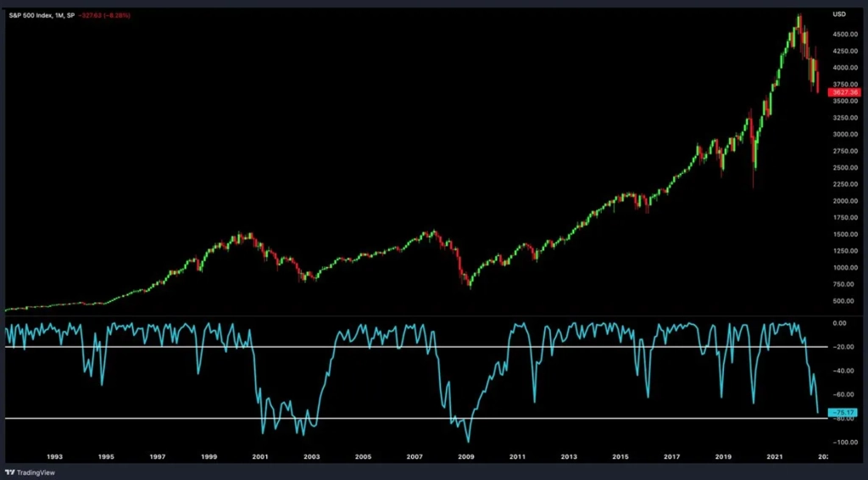Screen dimensions: 868x480
Task: Click the 2017 year on time axis
Action: [672, 457]
